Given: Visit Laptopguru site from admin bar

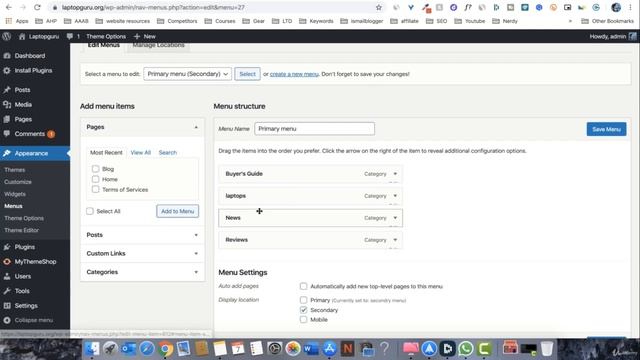Looking at the screenshot, I should click(40, 36).
